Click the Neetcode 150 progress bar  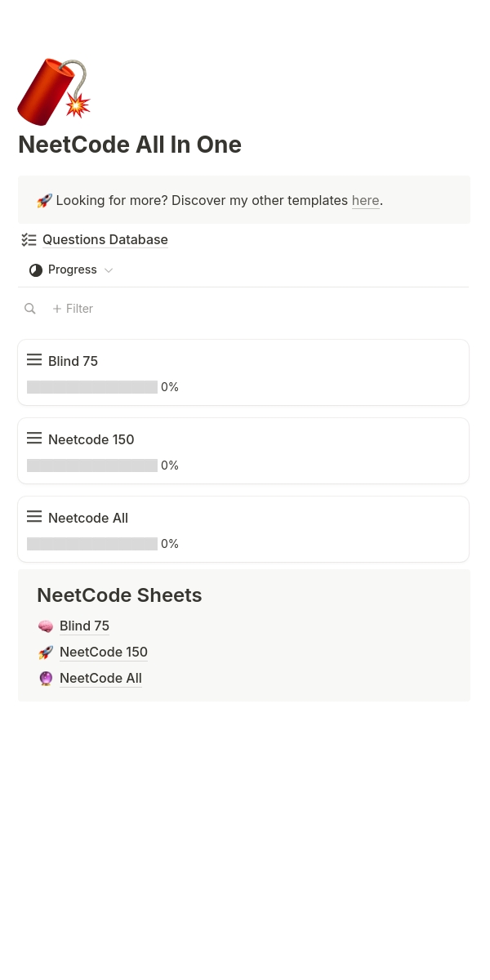click(92, 465)
